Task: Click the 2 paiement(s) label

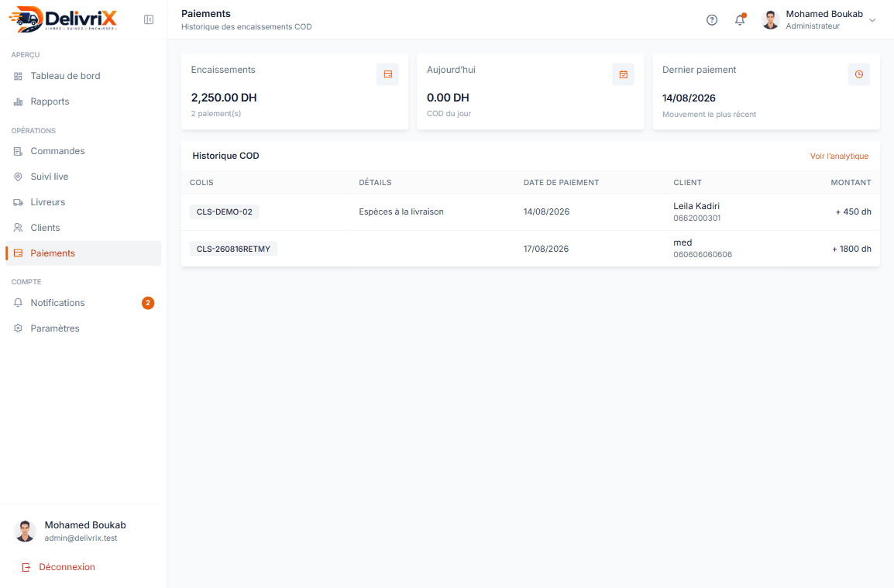Action: [215, 113]
